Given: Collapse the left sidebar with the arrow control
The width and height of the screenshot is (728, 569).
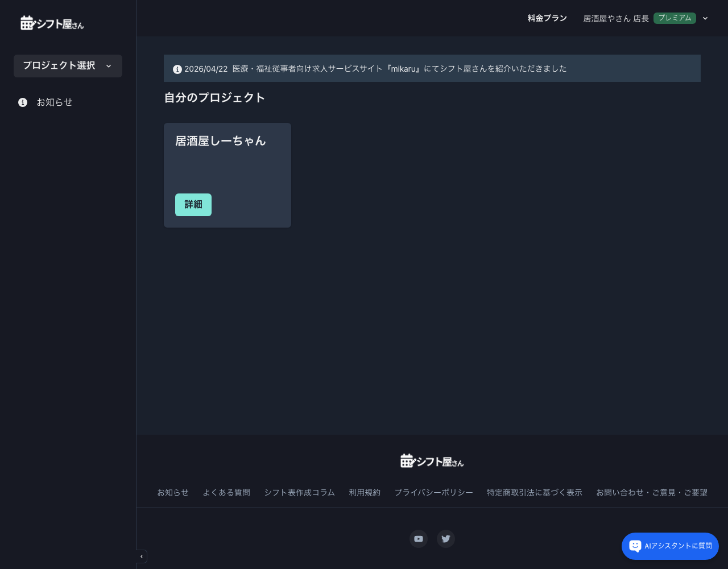Looking at the screenshot, I should point(141,556).
